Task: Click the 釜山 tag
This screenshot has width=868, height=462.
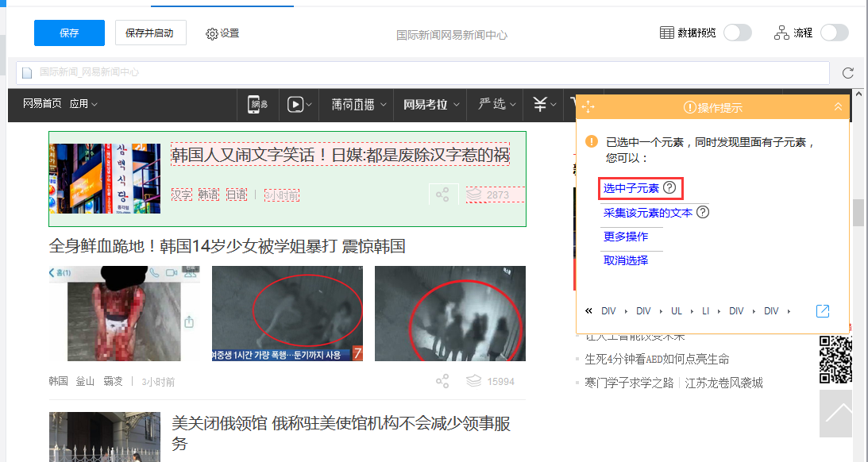Action: click(x=85, y=381)
